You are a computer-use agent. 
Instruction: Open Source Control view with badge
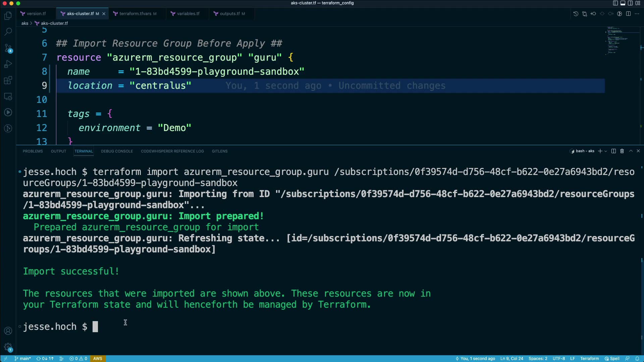tap(8, 48)
